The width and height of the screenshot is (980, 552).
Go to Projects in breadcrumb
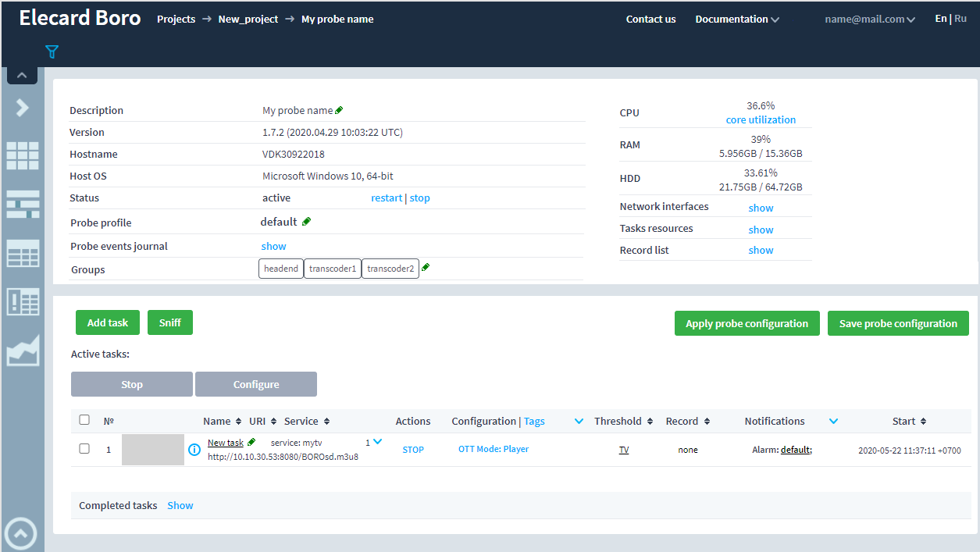pos(176,20)
